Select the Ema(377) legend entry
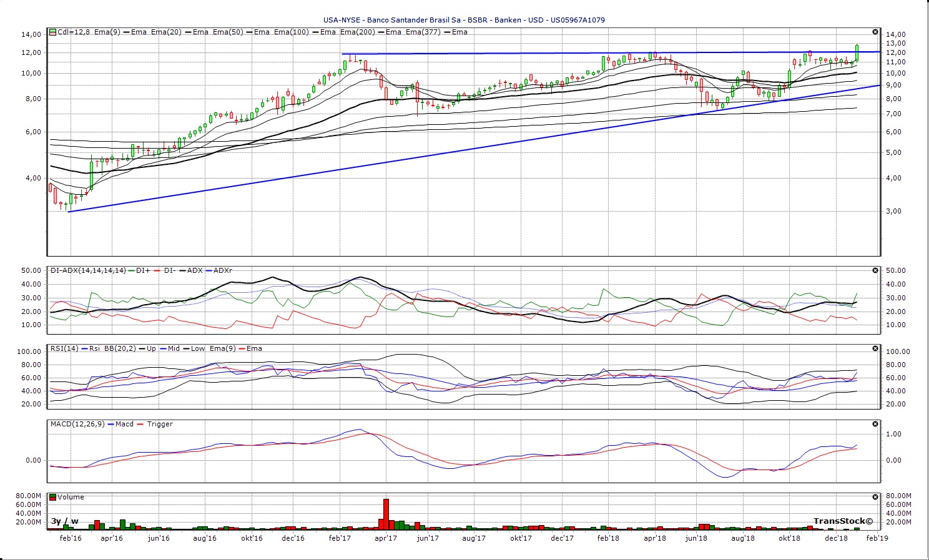Screen dimensions: 929x560 point(423,32)
